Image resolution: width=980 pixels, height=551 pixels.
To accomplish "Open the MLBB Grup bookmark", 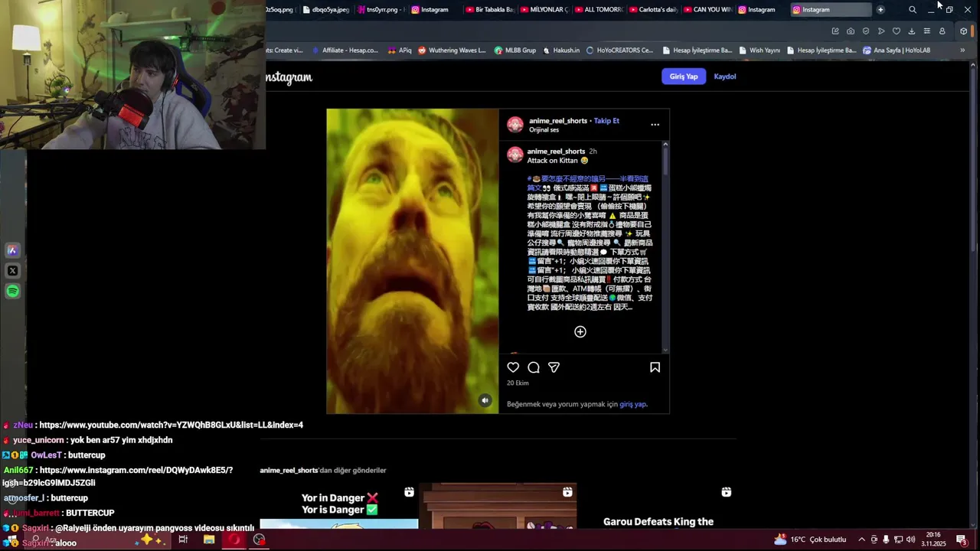I will pos(515,50).
